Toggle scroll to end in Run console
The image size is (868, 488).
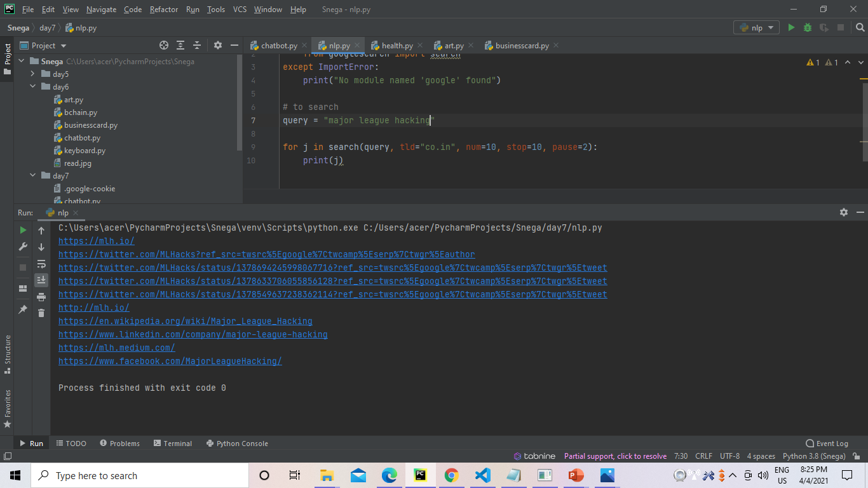[x=41, y=280]
